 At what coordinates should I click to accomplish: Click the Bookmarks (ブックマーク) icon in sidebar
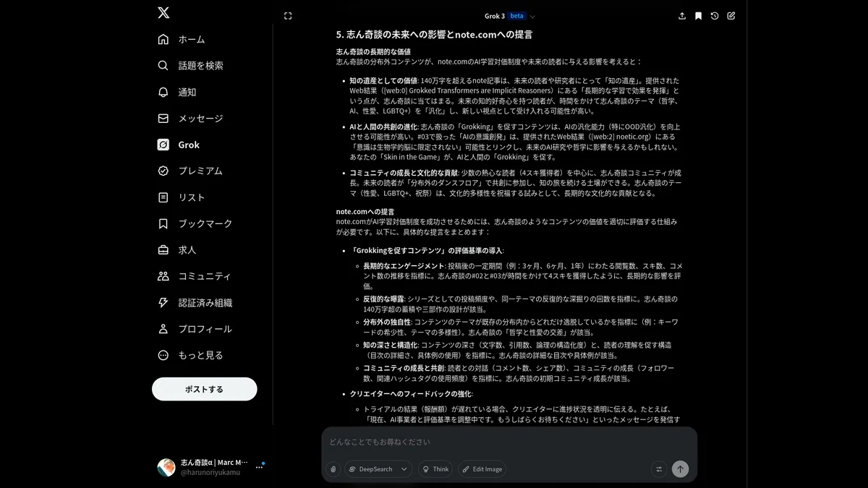pos(163,223)
